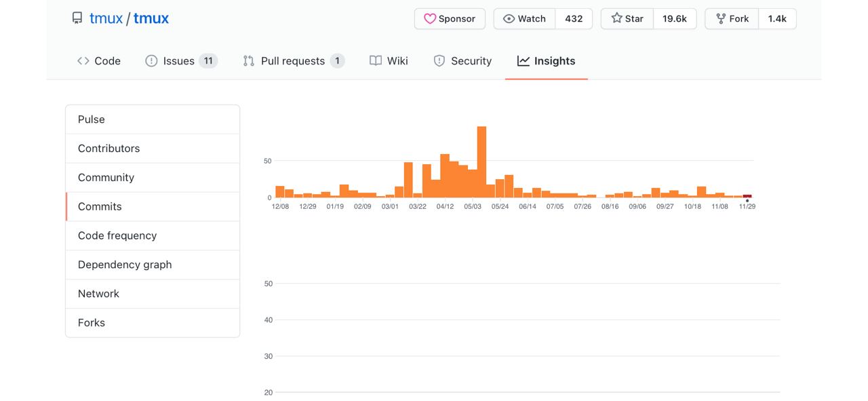Switch to the Wiki tab

click(389, 61)
